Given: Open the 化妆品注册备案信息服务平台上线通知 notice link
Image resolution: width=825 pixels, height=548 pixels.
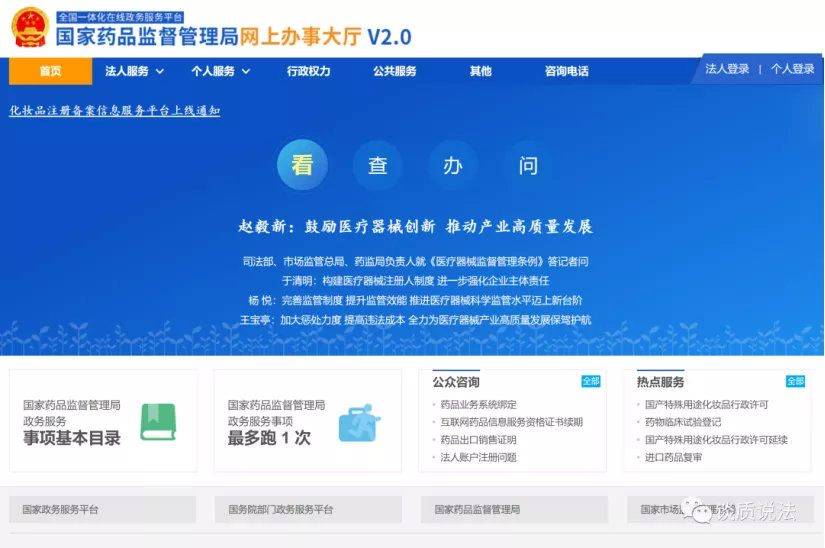Looking at the screenshot, I should tap(114, 111).
